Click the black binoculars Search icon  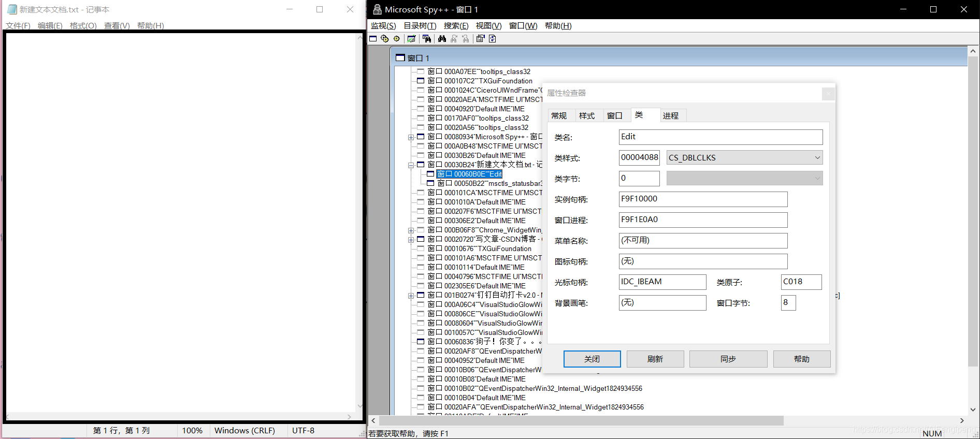coord(442,39)
